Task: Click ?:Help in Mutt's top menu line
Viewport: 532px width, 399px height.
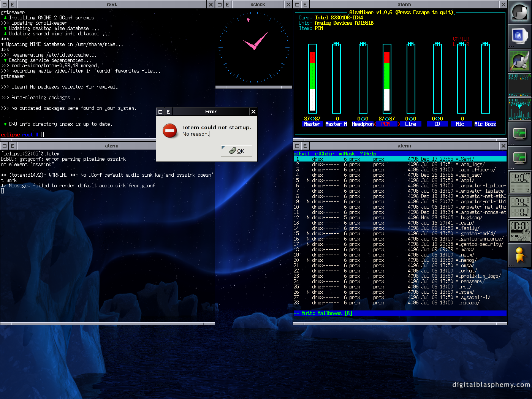Action: point(368,154)
